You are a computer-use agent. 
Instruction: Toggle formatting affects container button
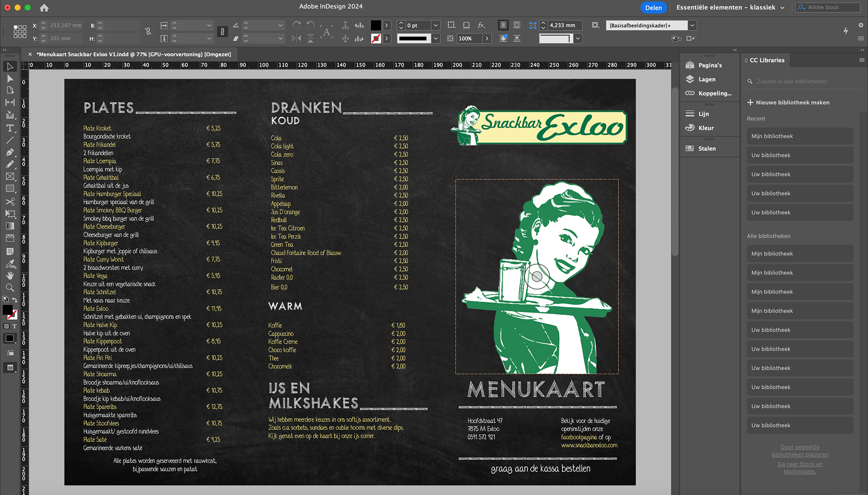tap(7, 326)
